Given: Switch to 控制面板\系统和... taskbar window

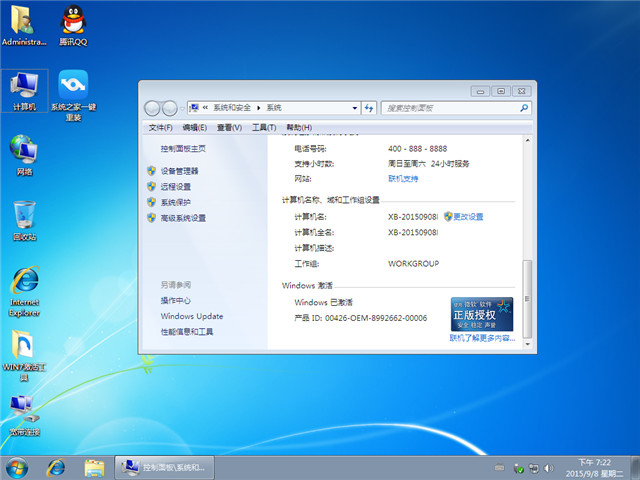Looking at the screenshot, I should 164,468.
